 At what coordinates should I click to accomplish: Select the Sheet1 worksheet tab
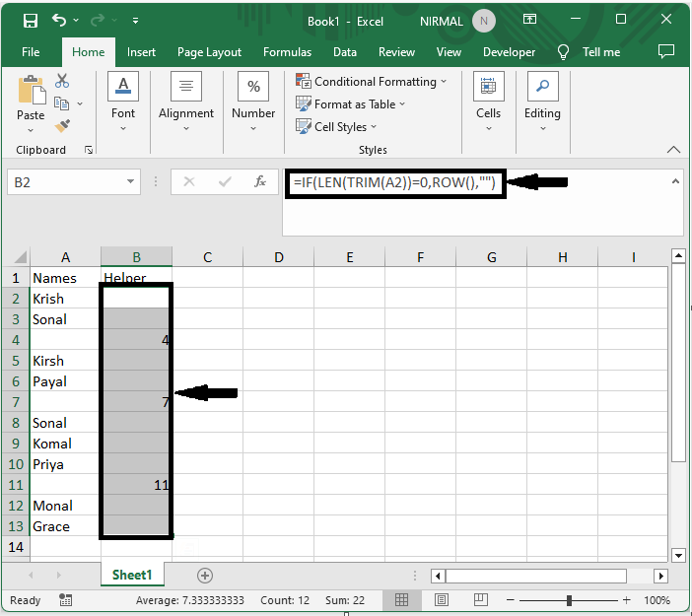[x=132, y=575]
